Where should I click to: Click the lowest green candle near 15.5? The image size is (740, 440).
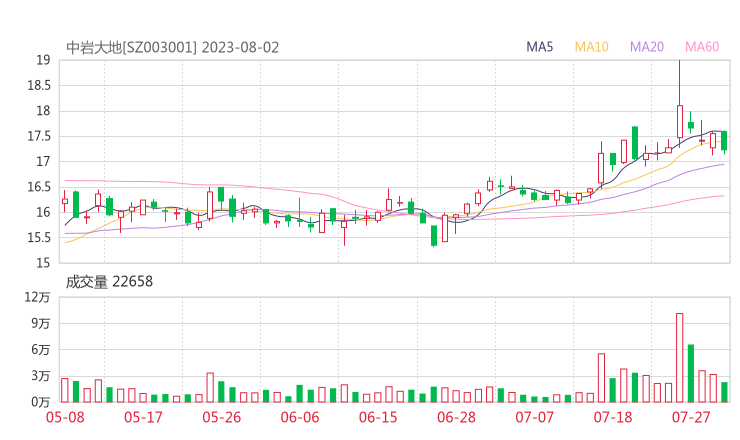click(x=434, y=236)
